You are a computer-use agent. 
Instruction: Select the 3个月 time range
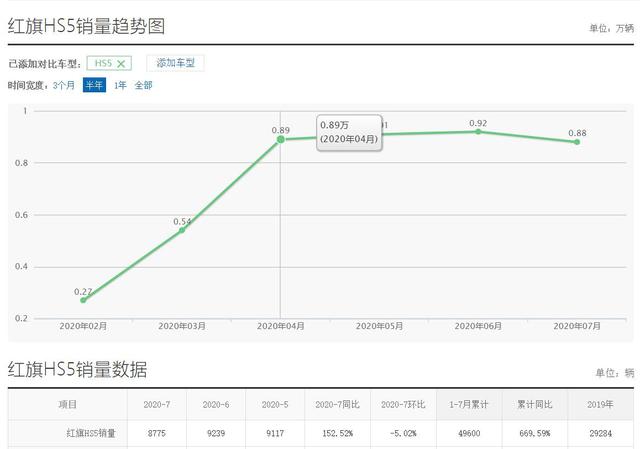point(64,85)
